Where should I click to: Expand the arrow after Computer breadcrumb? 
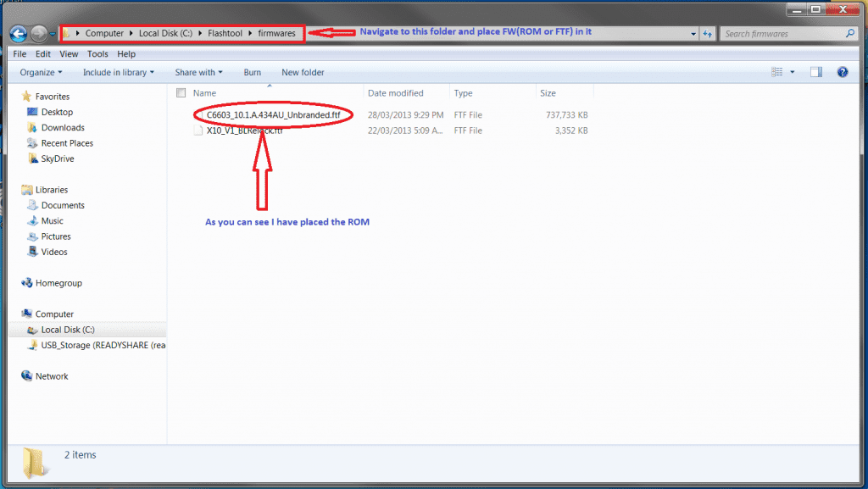point(131,33)
